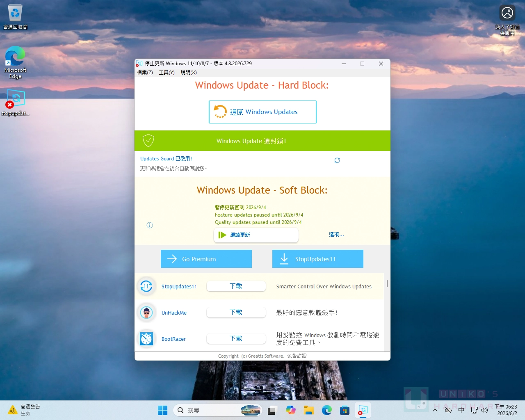This screenshot has height=420, width=525.
Task: Open the StopUpdates11 product name link
Action: click(179, 287)
